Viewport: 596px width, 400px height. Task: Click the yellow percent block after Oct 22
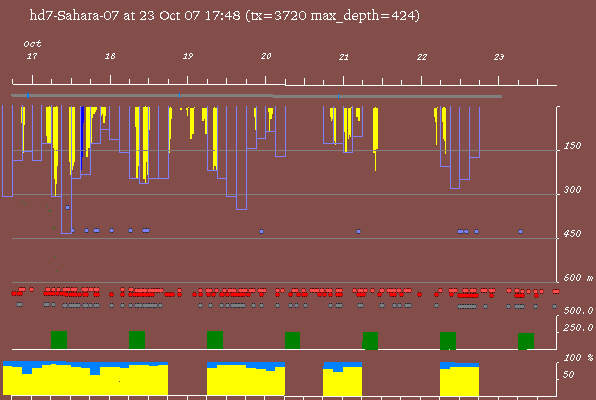click(460, 381)
